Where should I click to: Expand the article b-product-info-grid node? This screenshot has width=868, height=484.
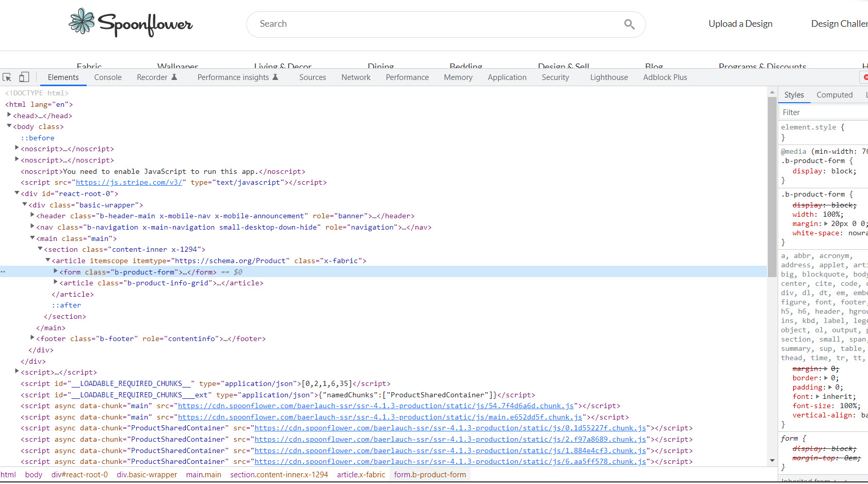coord(56,282)
